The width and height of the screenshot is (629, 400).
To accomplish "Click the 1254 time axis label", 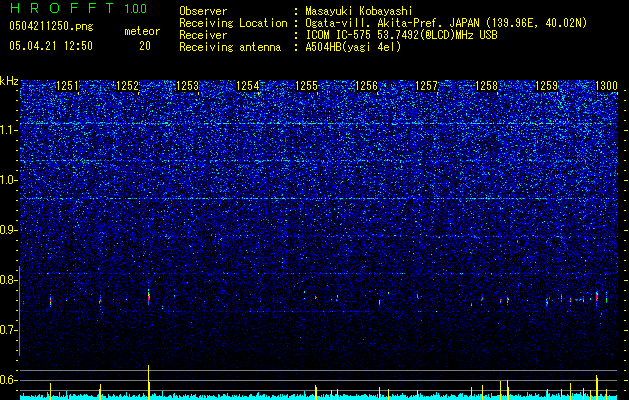I will (x=248, y=86).
